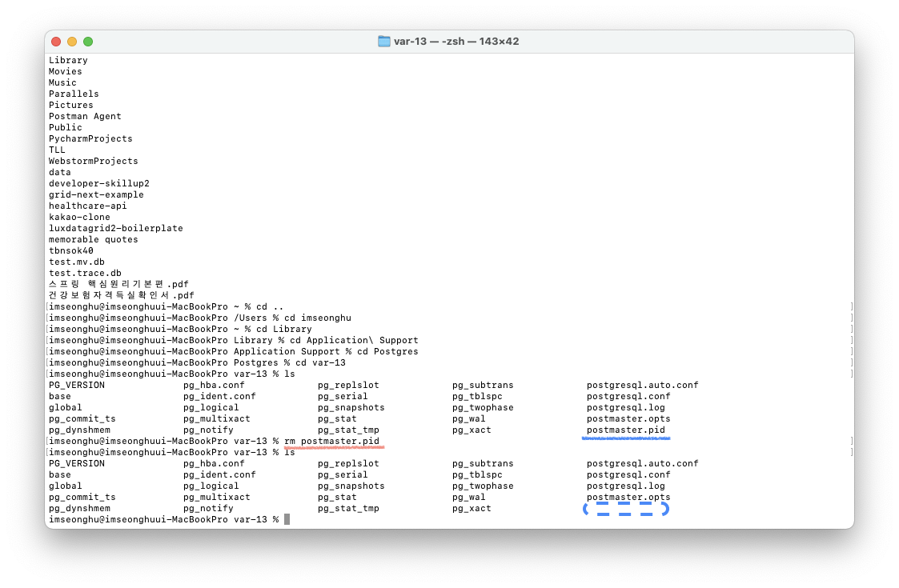Select the green zoom traffic light
The image size is (899, 588).
point(88,41)
